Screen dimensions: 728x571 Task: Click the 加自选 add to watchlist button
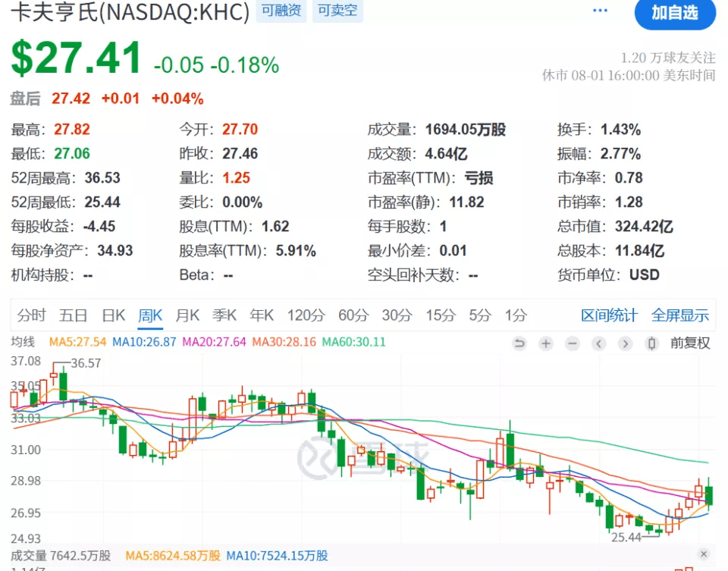coord(674,14)
